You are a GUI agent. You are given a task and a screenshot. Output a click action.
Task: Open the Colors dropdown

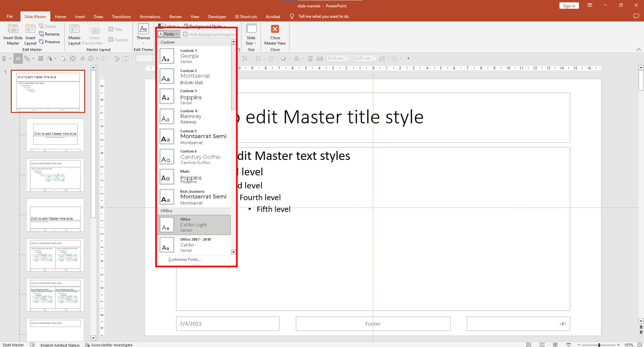168,26
